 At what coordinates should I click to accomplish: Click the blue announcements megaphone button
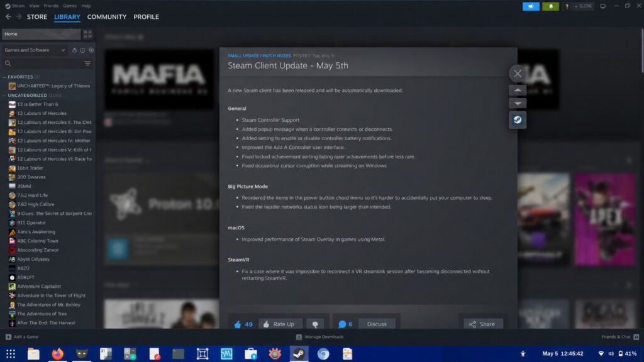point(531,6)
